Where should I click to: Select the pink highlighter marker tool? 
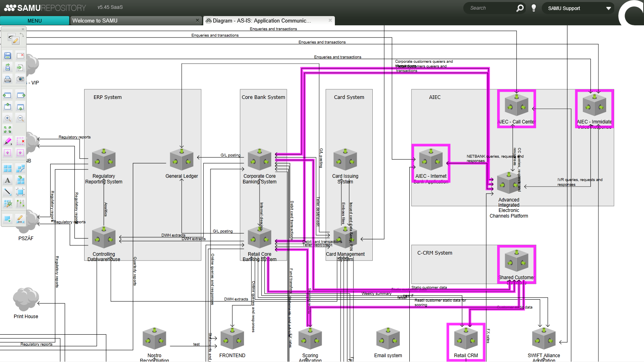8,141
